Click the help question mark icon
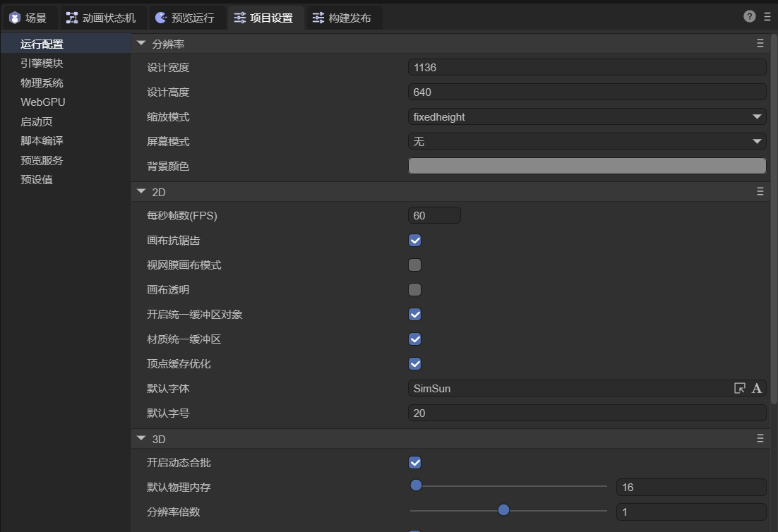The image size is (778, 532). pos(750,17)
